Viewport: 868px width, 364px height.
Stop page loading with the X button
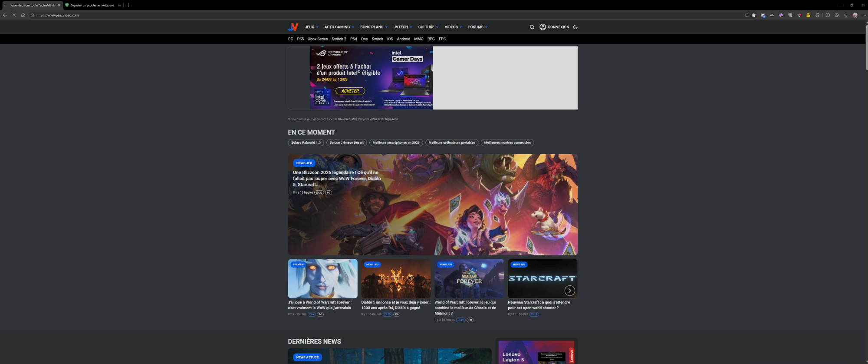(x=14, y=15)
